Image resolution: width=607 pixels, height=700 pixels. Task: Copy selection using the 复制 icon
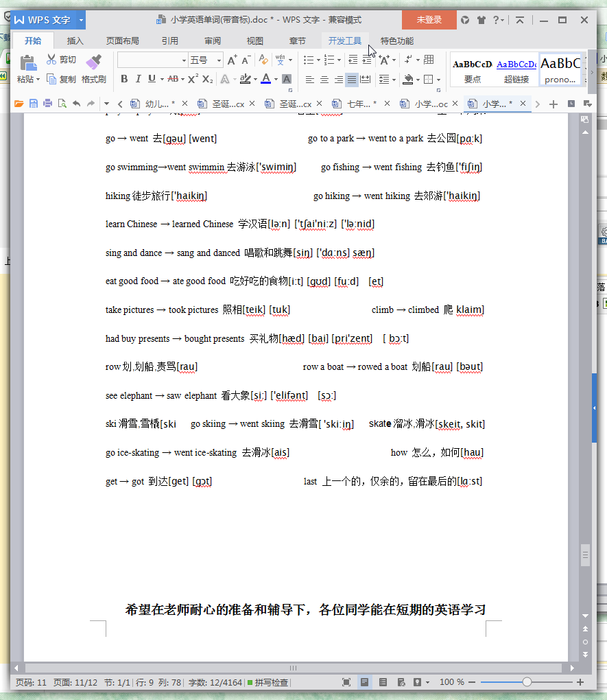51,80
